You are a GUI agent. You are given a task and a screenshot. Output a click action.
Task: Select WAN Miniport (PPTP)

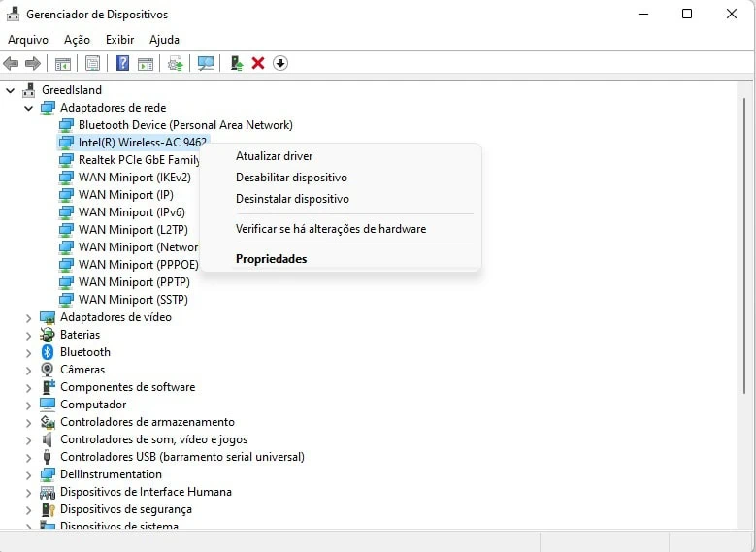(x=134, y=282)
